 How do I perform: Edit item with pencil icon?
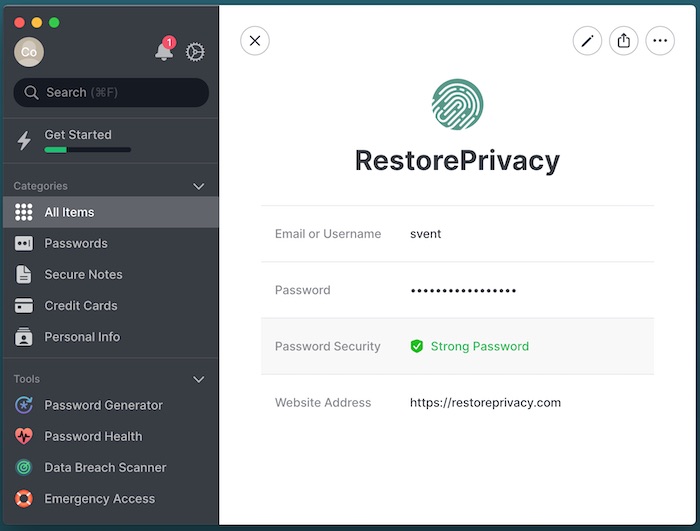587,41
